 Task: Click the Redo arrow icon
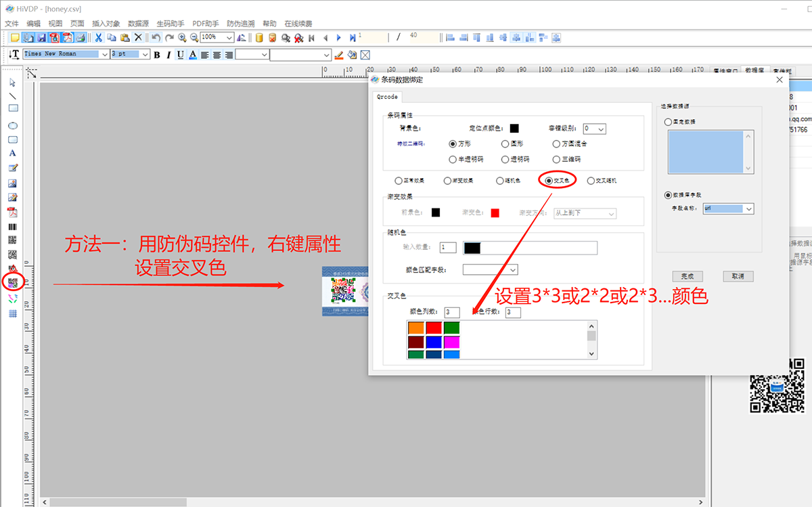click(169, 38)
